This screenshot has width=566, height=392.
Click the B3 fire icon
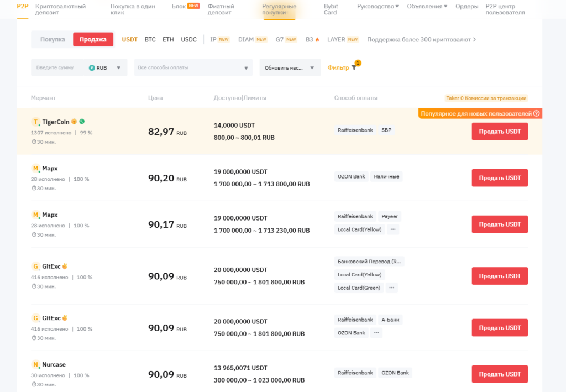(x=317, y=40)
